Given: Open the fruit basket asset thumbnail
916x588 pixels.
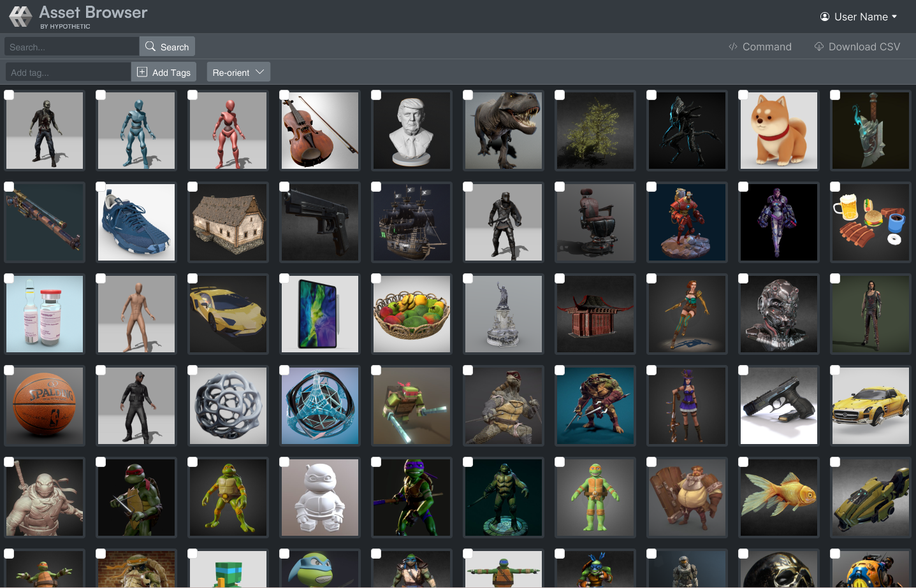Looking at the screenshot, I should (x=412, y=314).
